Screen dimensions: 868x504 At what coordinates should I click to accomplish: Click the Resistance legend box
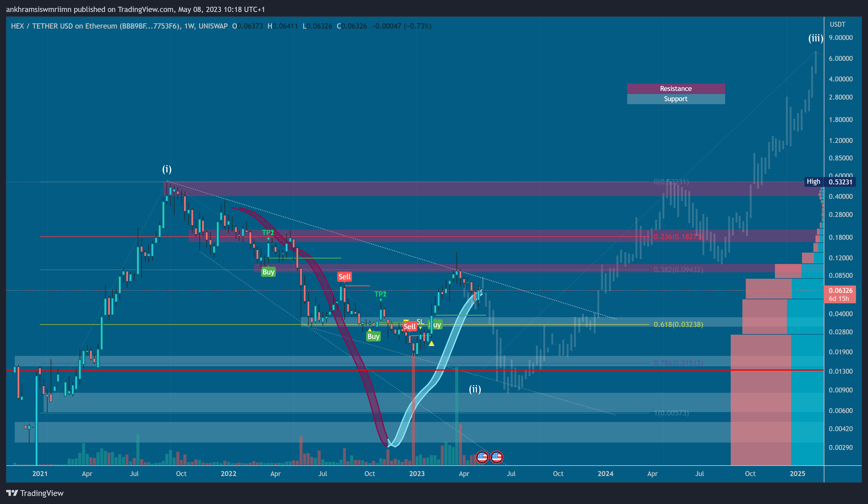[x=676, y=89]
